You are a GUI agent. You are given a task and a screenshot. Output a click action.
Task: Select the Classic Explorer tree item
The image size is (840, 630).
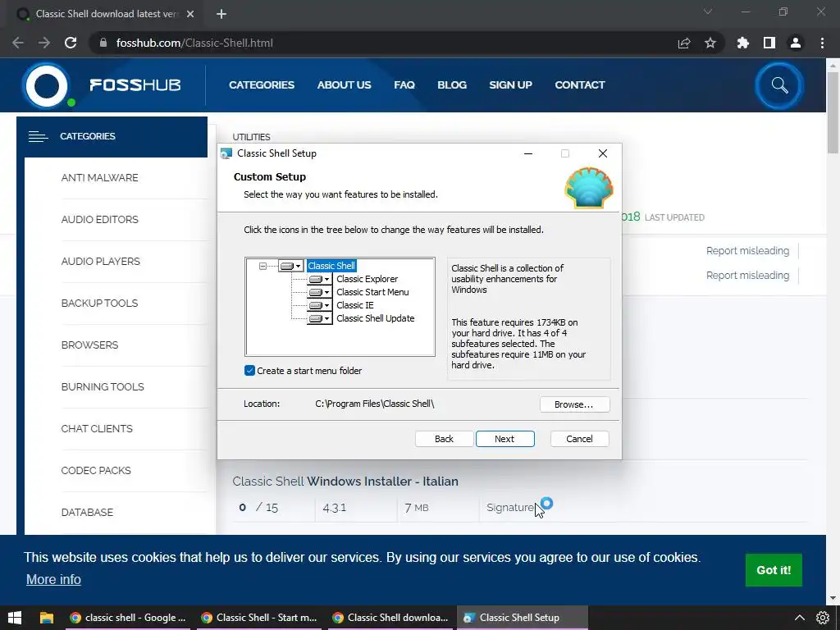pyautogui.click(x=367, y=279)
